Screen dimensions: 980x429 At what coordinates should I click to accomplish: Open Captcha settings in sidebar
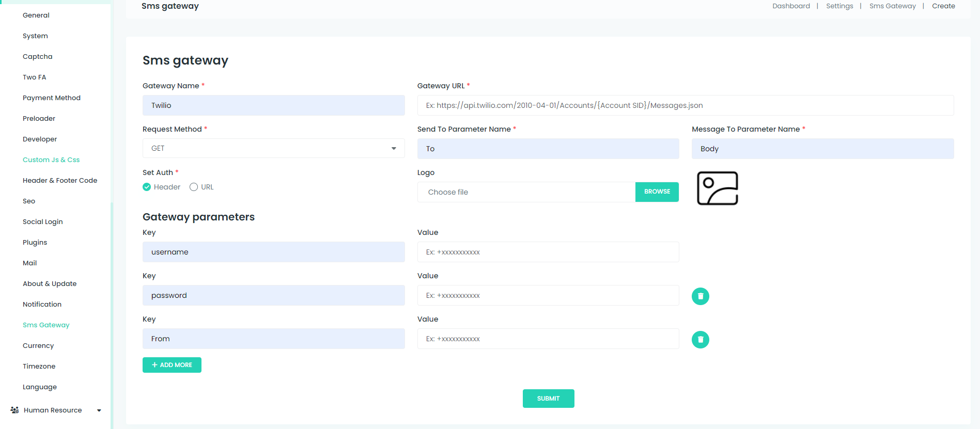38,56
